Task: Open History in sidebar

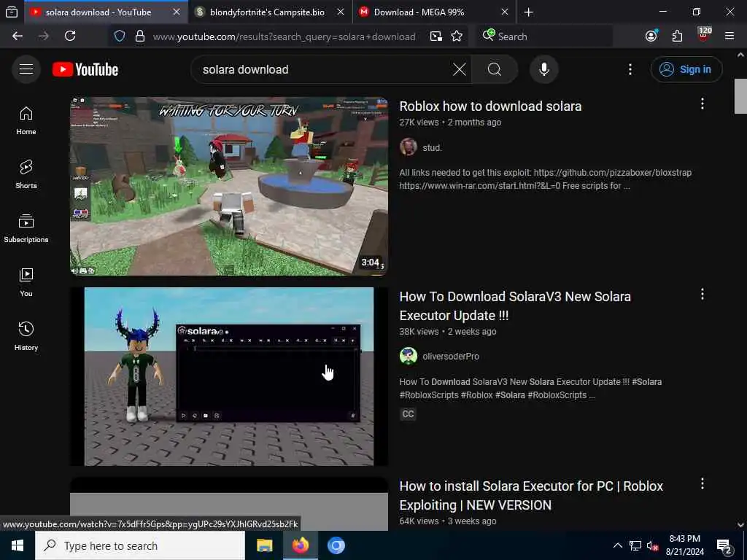Action: tap(26, 336)
